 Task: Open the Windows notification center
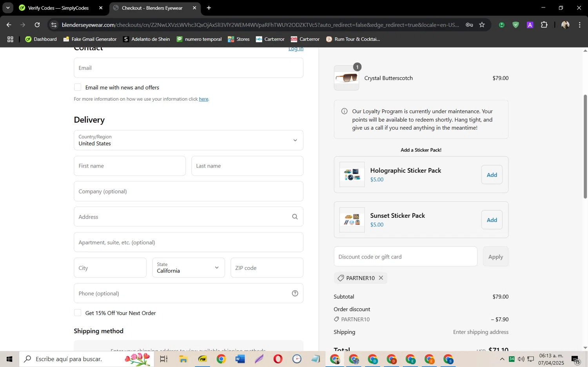tap(576, 359)
